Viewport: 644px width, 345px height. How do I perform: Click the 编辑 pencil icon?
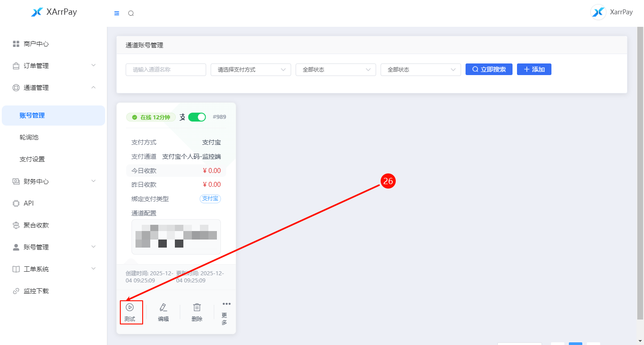click(x=163, y=307)
